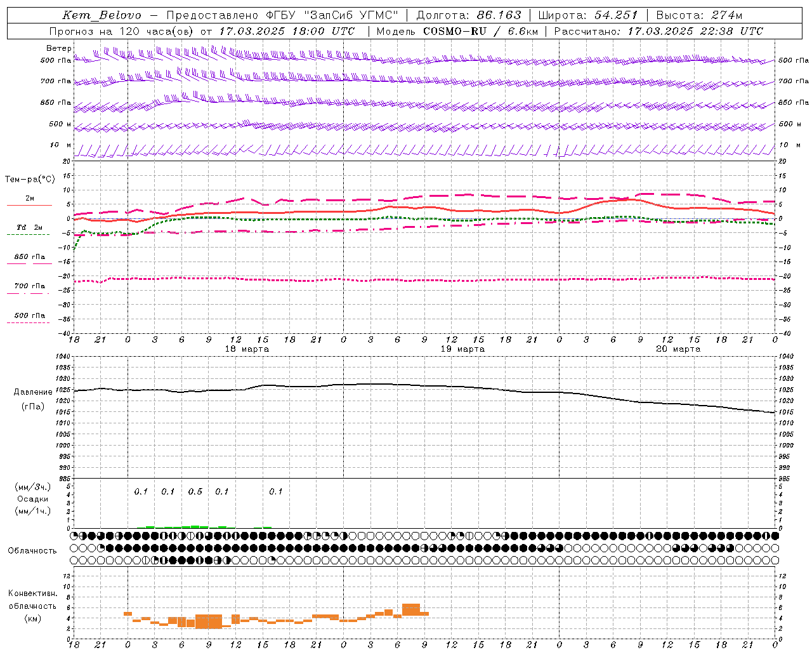Click 'Прогноз на 120 часа(ов)' text
This screenshot has height=650, width=812.
(x=122, y=31)
